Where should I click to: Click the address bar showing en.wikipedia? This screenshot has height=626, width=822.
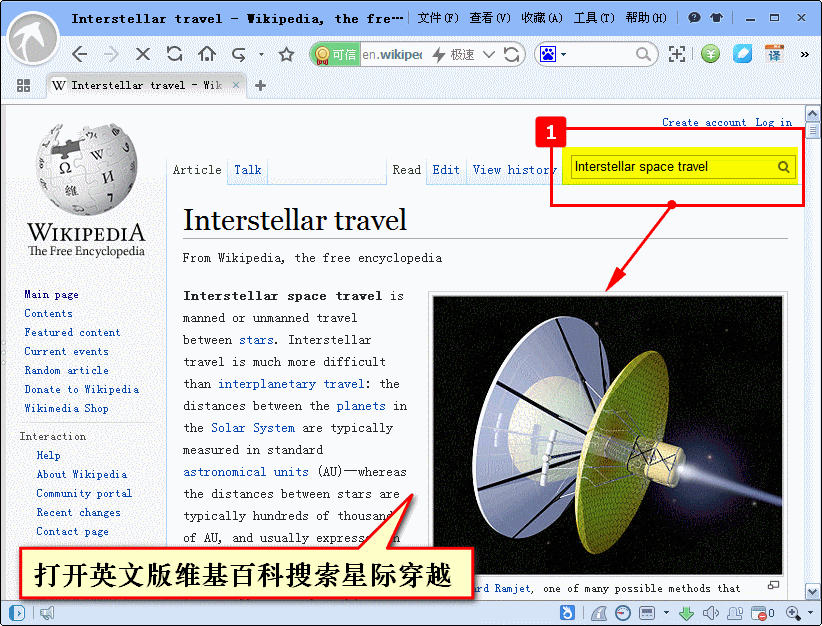coord(393,55)
